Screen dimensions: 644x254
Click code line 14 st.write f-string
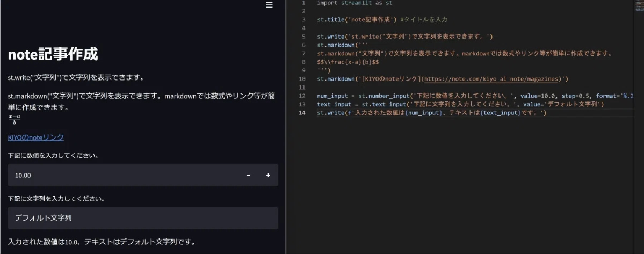click(x=432, y=113)
